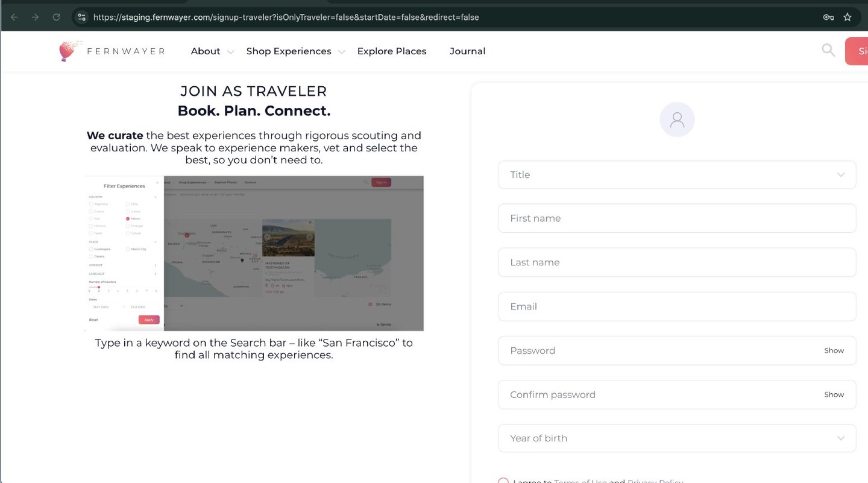Open the password key icon in address bar
The width and height of the screenshot is (868, 483).
tap(828, 17)
